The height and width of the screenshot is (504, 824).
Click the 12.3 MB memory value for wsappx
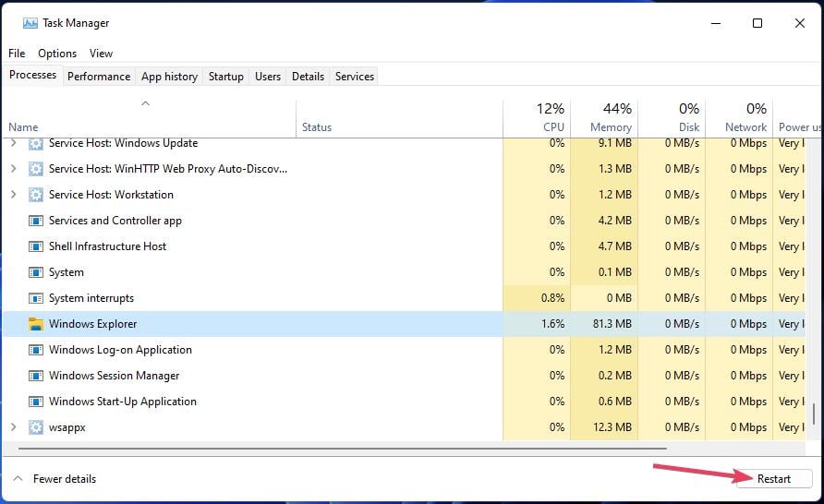pyautogui.click(x=612, y=427)
